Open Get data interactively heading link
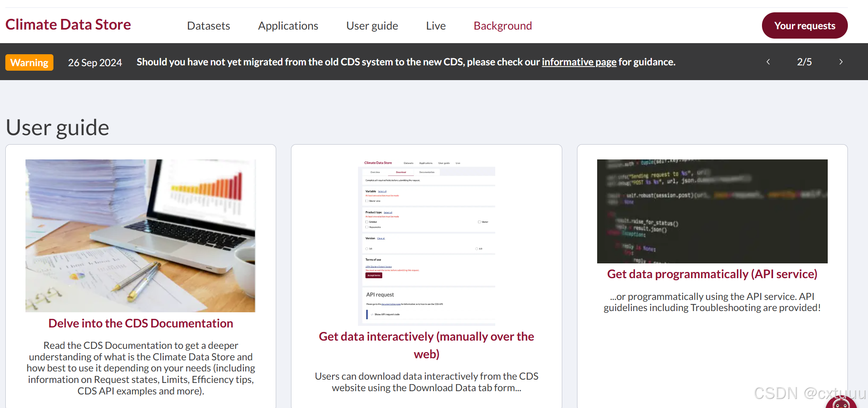The width and height of the screenshot is (868, 408). click(426, 345)
